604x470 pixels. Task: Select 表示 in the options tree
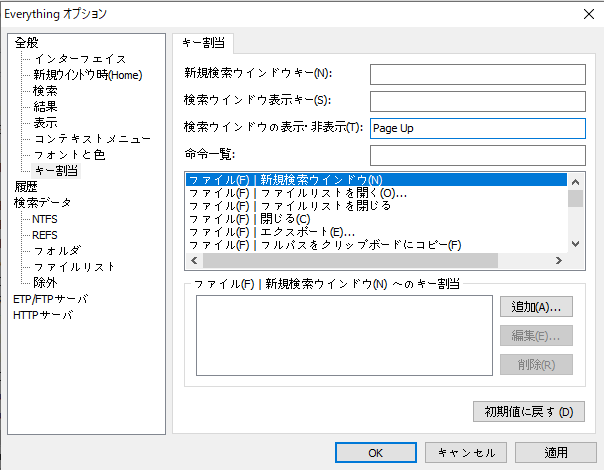[x=45, y=123]
